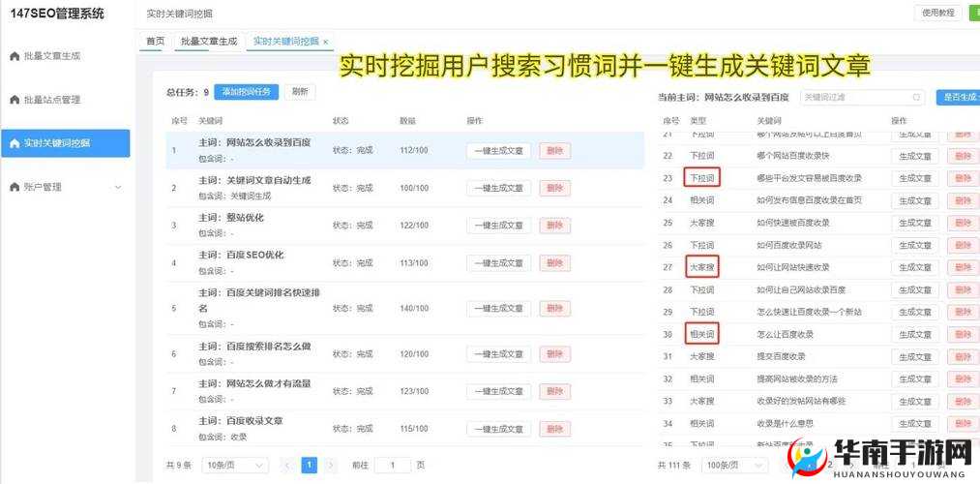Go to previous page arrow of task list
Image resolution: width=980 pixels, height=484 pixels.
click(x=287, y=466)
